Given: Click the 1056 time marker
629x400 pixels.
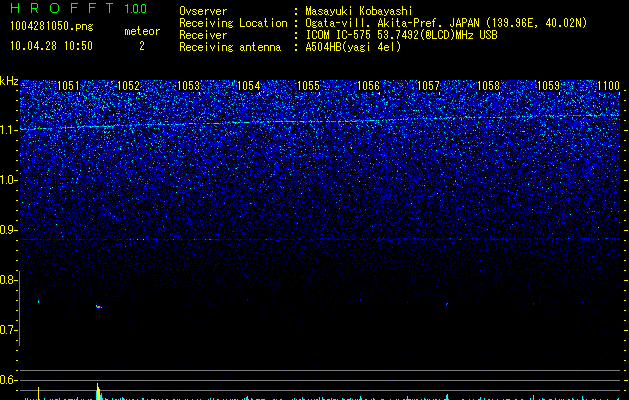Looking at the screenshot, I should coord(368,86).
